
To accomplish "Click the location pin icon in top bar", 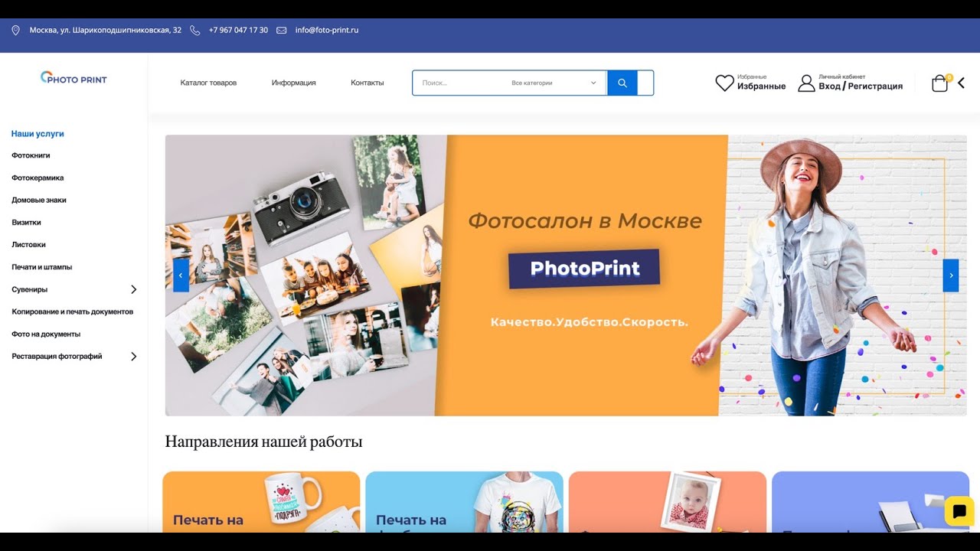I will point(15,31).
